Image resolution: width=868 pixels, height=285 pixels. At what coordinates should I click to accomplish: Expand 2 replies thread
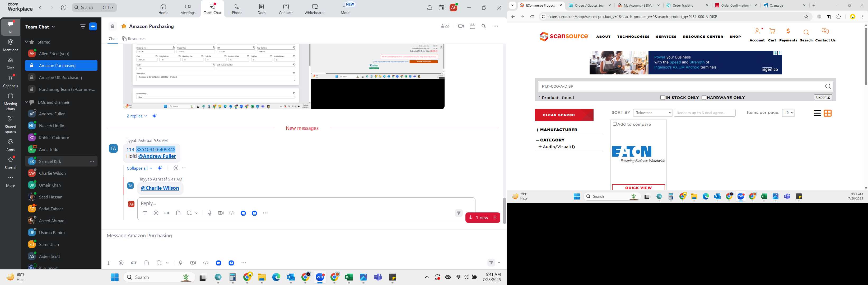click(x=137, y=116)
